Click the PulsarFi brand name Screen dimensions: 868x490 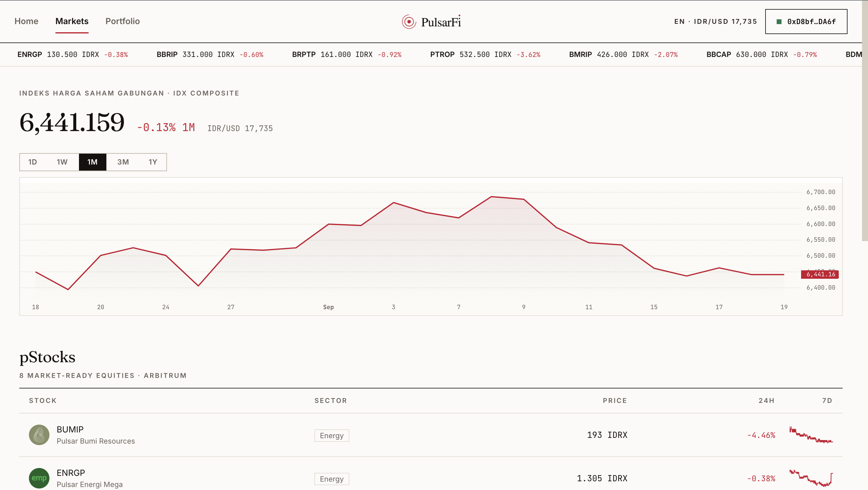[x=441, y=22]
